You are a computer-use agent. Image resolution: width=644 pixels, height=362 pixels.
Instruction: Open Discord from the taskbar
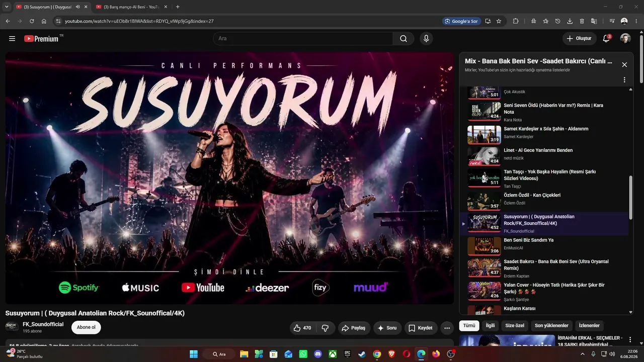click(x=318, y=354)
